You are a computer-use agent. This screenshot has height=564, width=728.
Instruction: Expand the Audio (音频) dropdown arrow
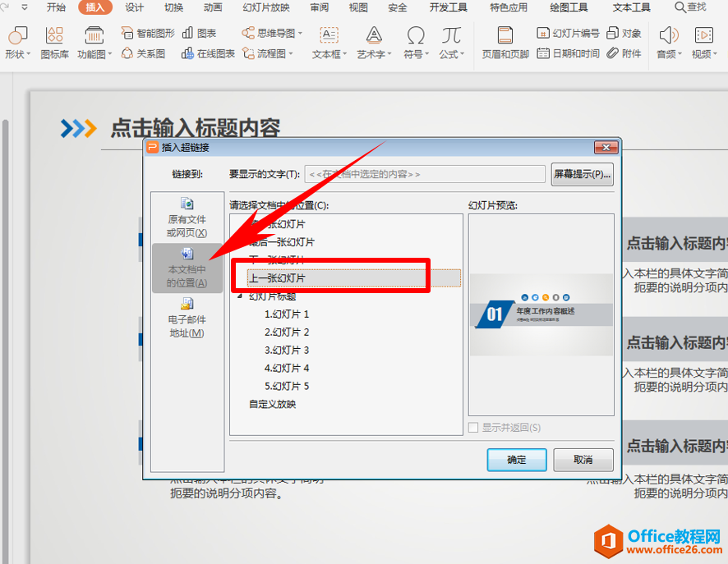point(680,54)
